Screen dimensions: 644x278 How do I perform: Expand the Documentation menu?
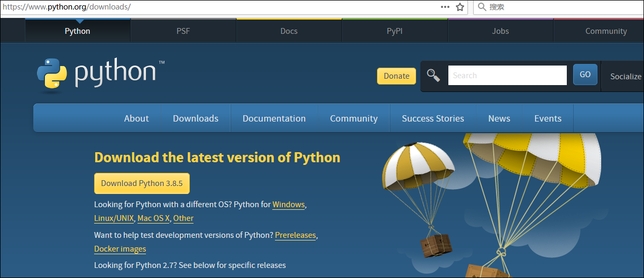pos(274,118)
